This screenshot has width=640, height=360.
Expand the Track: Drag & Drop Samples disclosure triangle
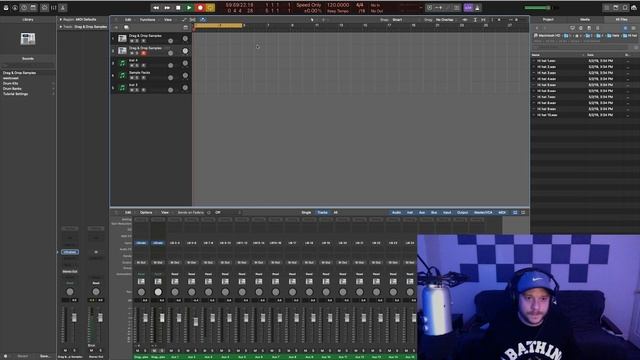click(61, 27)
